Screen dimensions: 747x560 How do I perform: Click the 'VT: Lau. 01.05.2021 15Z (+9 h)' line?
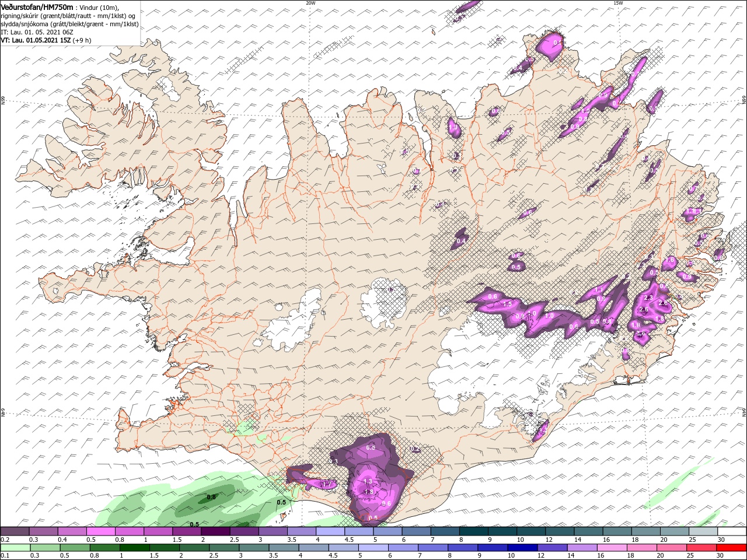point(46,40)
